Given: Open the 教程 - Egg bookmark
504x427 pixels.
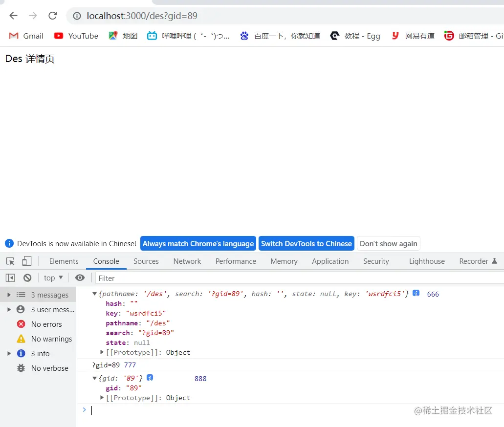Looking at the screenshot, I should tap(355, 36).
